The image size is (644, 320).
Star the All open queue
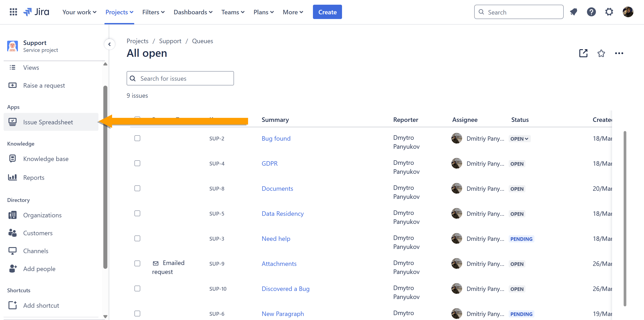point(601,53)
